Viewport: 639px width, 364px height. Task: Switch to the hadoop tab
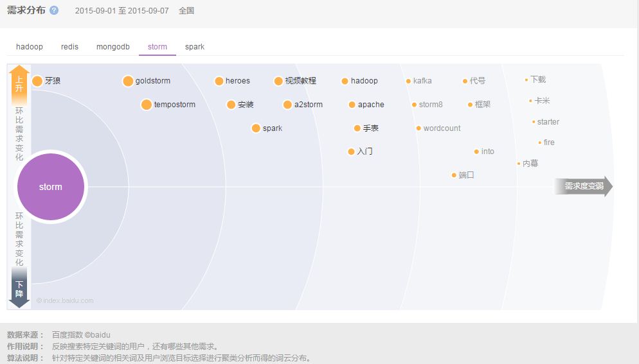[x=30, y=47]
